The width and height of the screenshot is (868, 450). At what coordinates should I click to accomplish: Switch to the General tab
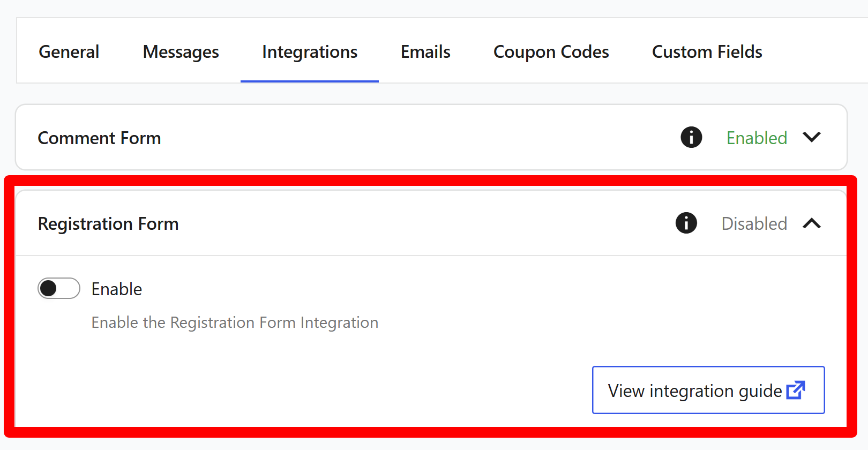(69, 51)
